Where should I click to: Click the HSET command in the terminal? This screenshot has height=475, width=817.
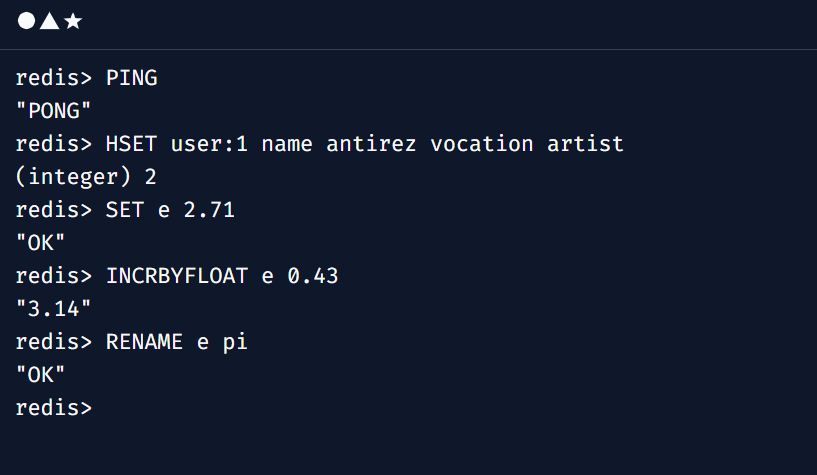click(x=131, y=144)
